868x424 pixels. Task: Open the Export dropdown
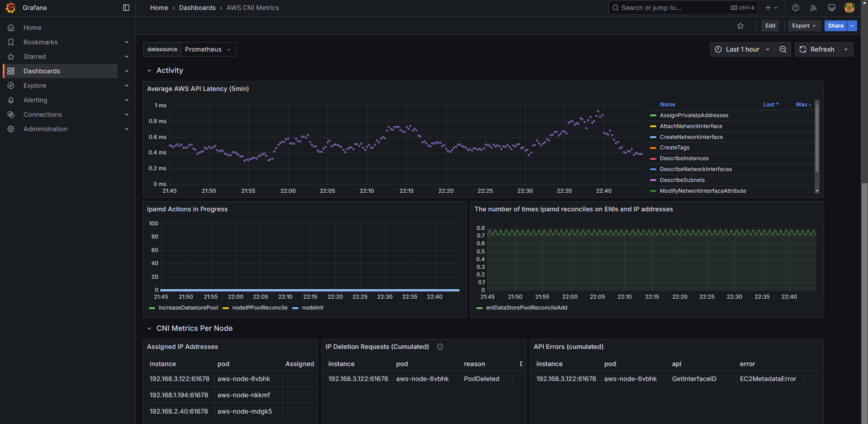804,26
